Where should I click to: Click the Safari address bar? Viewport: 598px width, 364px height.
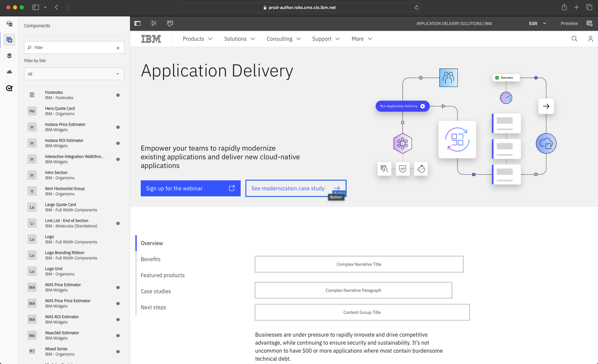[299, 7]
